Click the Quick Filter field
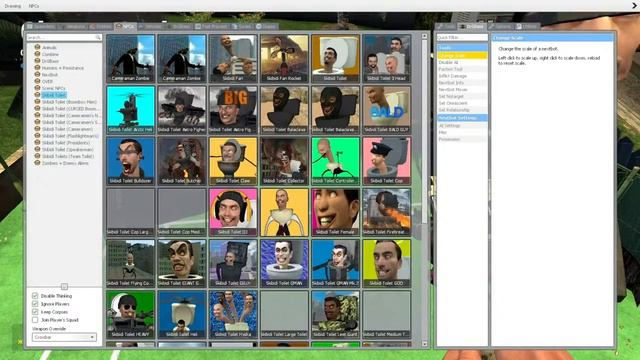This screenshot has width=640, height=360. click(x=462, y=38)
